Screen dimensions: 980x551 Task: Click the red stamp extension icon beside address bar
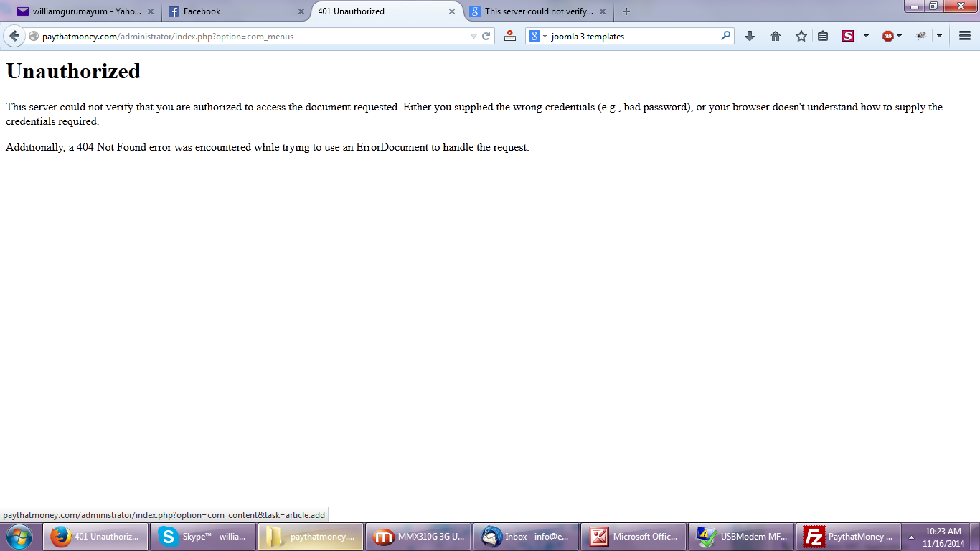510,36
